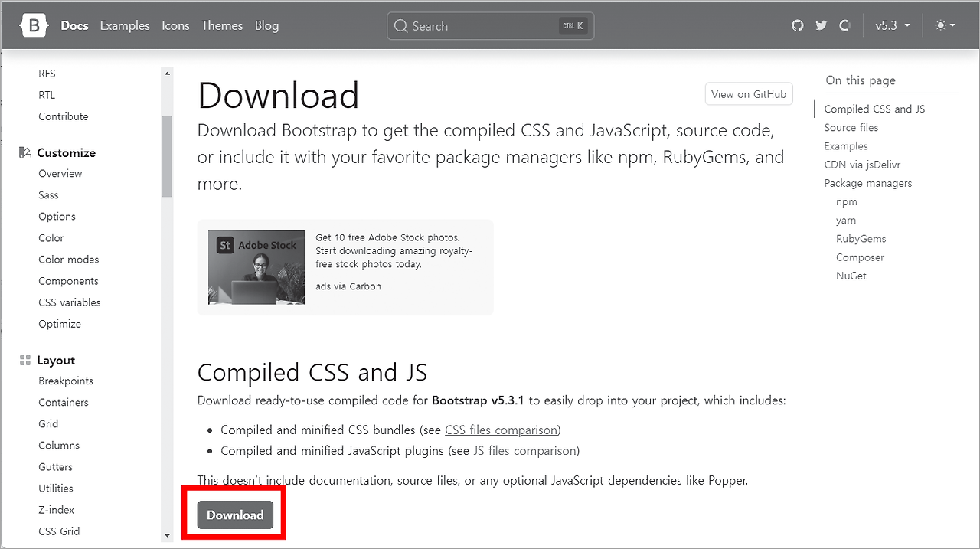
Task: Open Containers in the sidebar
Action: tap(64, 403)
